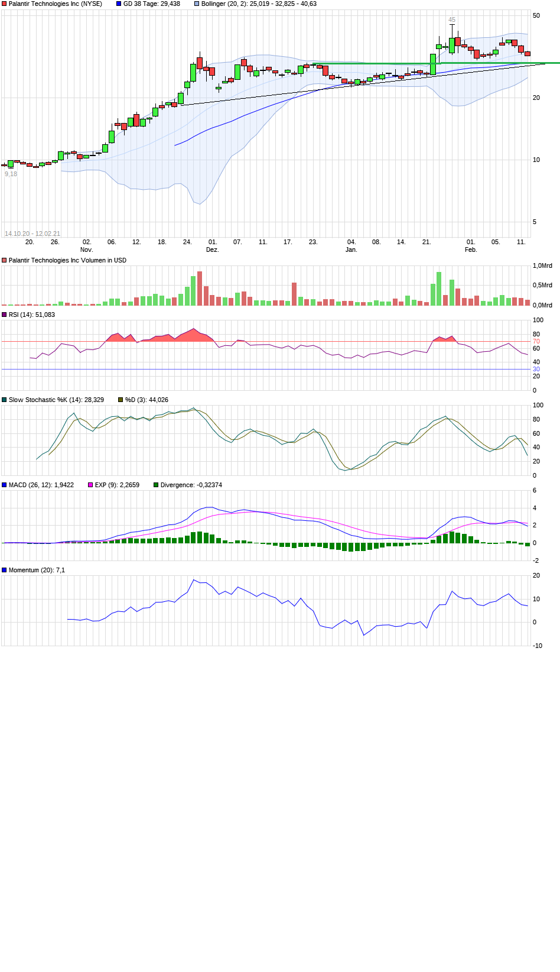
Task: Click the olive %D legend square
Action: 121,400
